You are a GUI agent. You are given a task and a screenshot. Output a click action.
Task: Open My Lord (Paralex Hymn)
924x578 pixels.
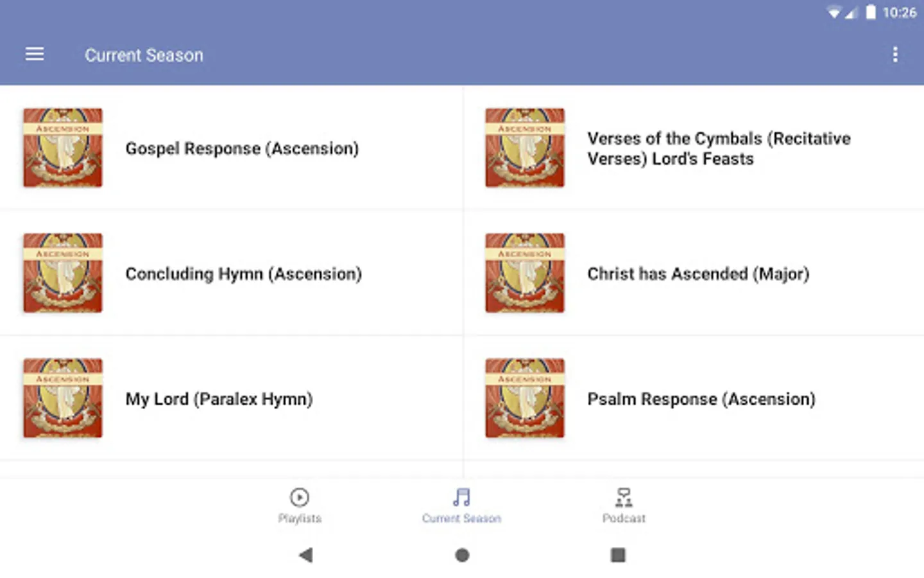tap(219, 399)
